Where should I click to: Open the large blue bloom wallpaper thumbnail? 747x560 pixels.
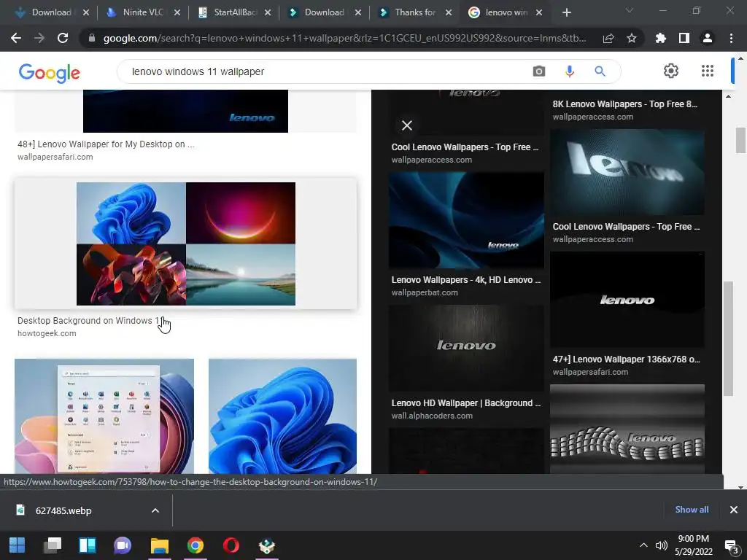click(282, 416)
